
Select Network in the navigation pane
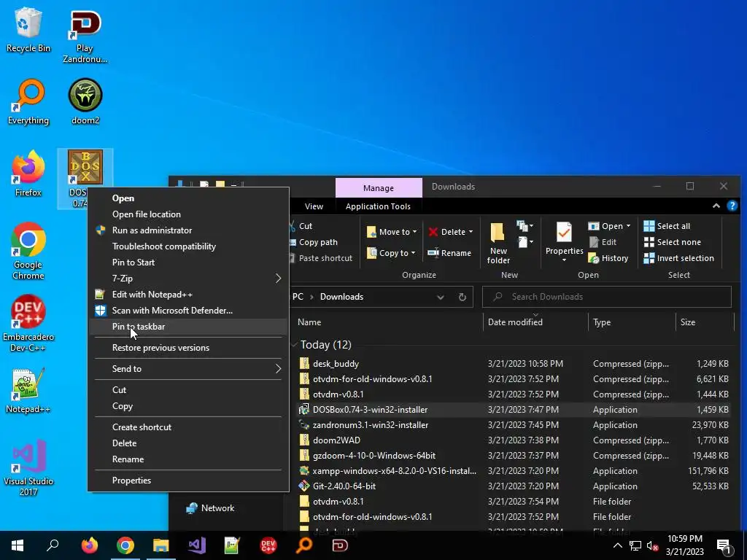pos(210,508)
